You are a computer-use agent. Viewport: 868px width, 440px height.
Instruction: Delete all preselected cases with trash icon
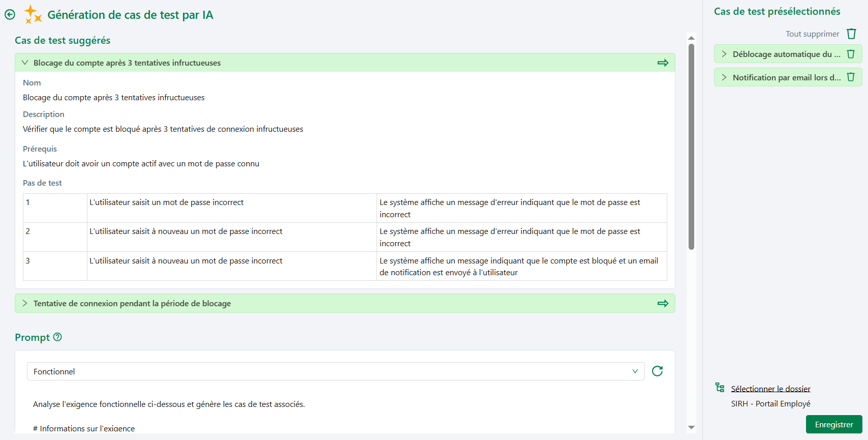851,34
